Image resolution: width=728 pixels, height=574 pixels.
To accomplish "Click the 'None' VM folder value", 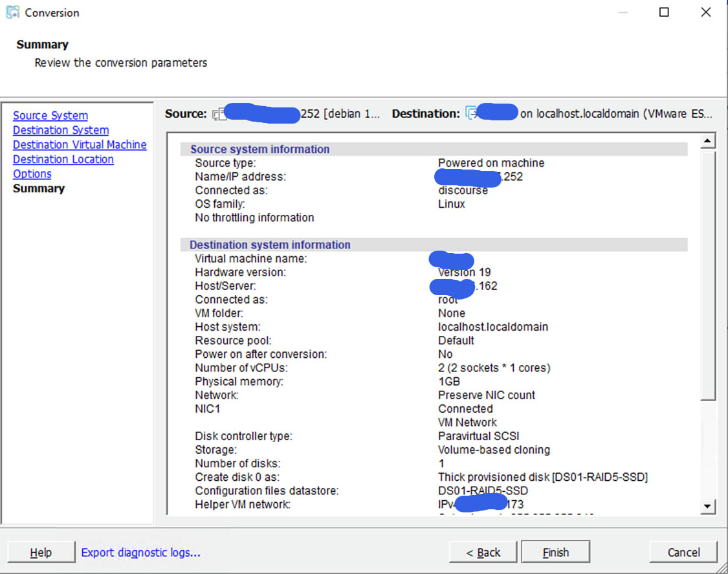I will tap(452, 313).
